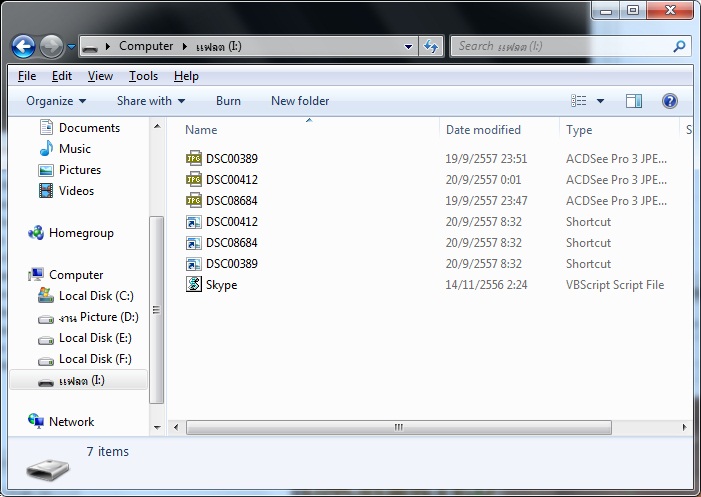Refresh the folder view

[x=431, y=46]
